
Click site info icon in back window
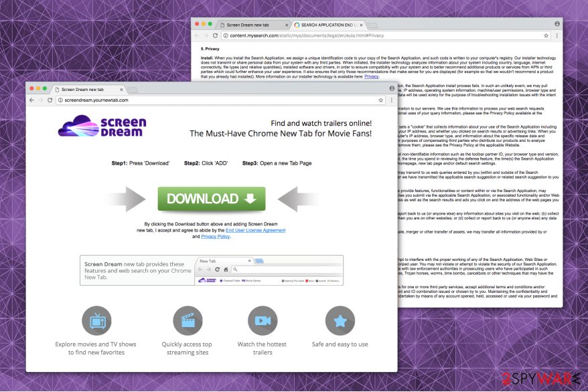point(226,35)
